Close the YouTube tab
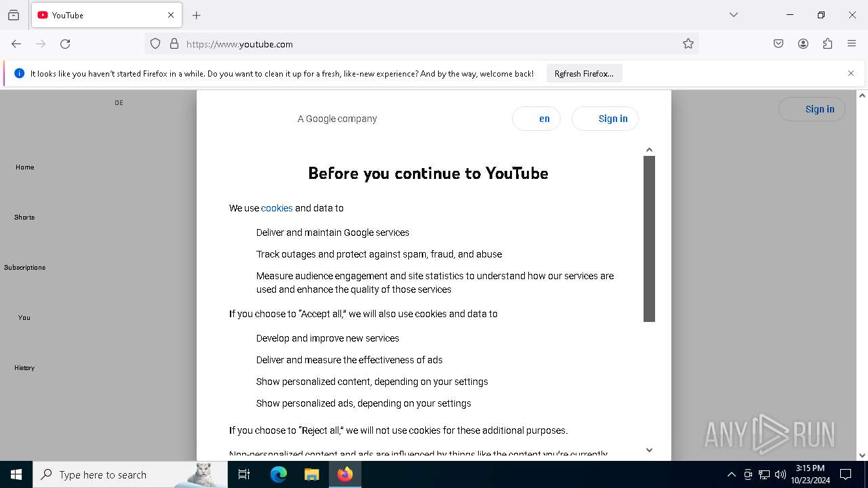 [171, 15]
